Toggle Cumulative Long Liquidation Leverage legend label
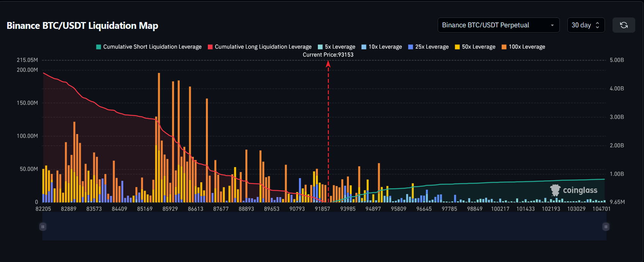 (263, 47)
